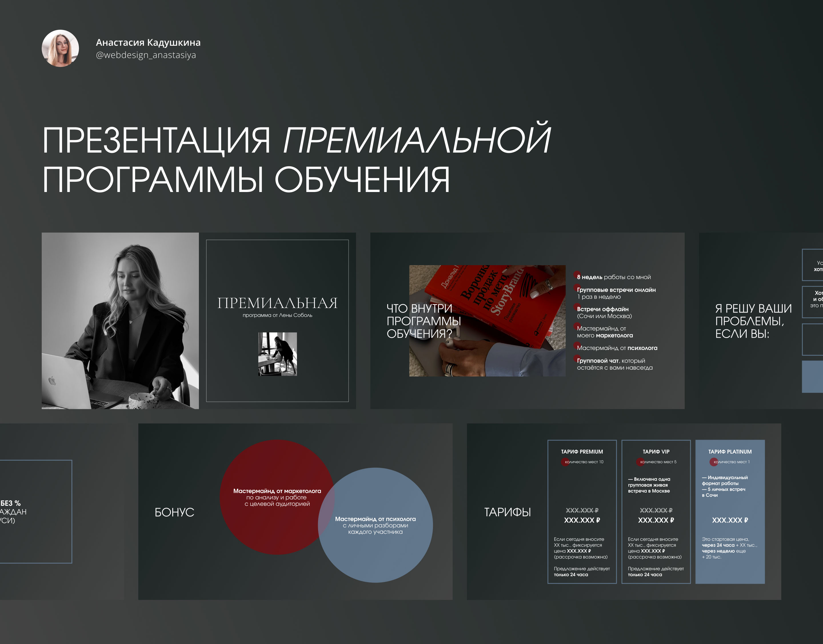Click red dot next to 'количество мест 5'

click(640, 462)
